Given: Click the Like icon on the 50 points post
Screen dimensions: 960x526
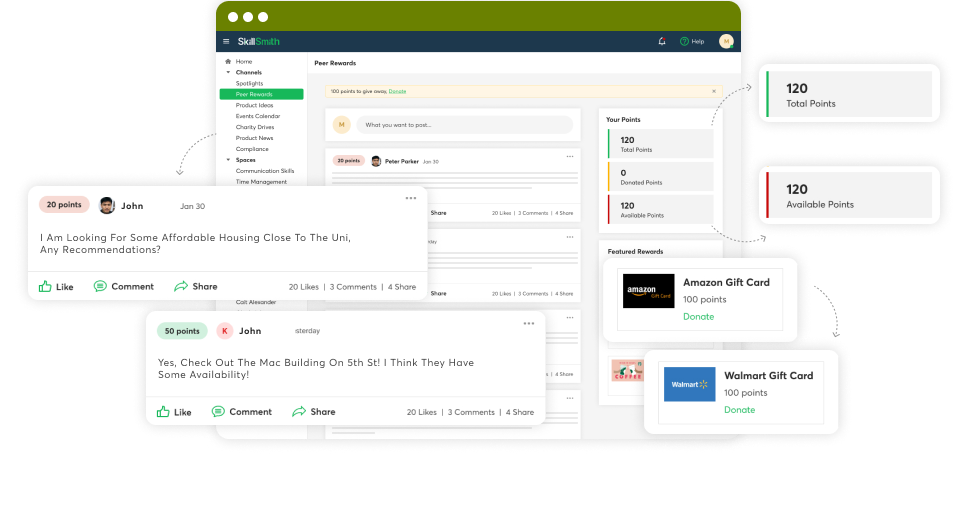Looking at the screenshot, I should [x=163, y=411].
